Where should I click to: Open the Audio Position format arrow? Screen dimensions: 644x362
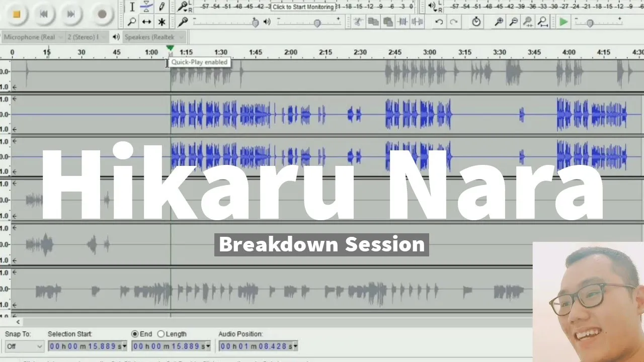[x=295, y=346]
